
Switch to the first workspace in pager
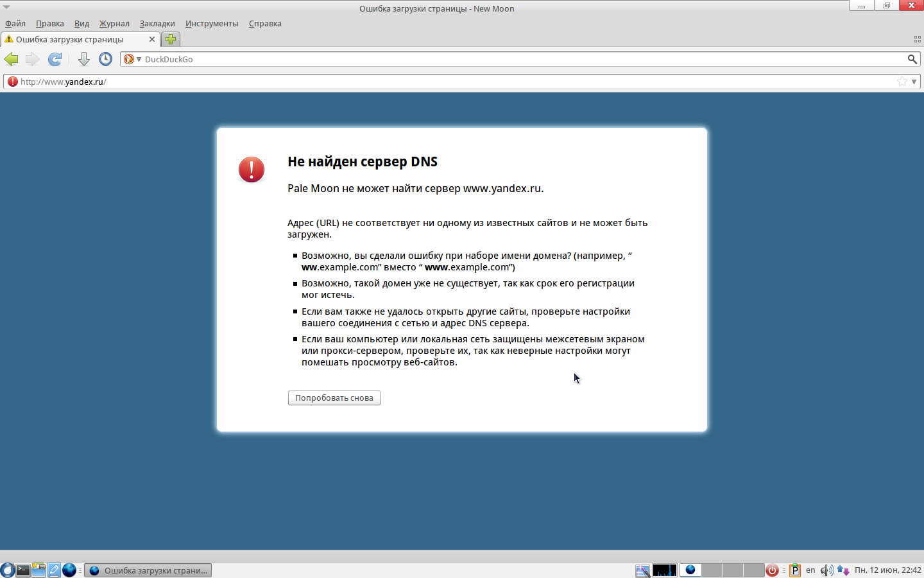point(690,570)
